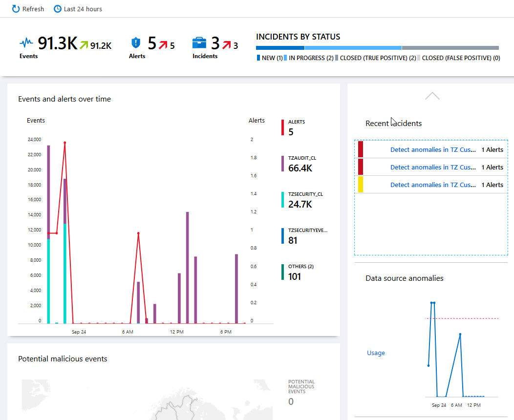Viewport: 514px width, 420px height.
Task: Click the red incidents trend arrow
Action: click(x=227, y=45)
